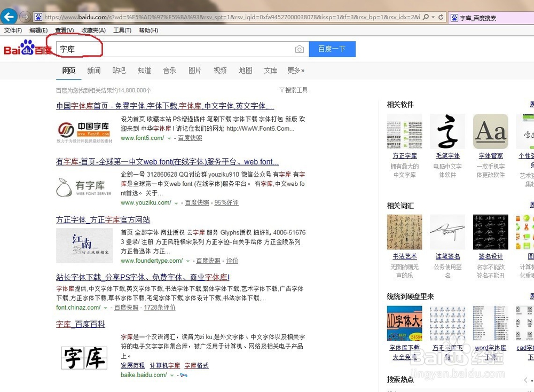
Task: Open the 编辑(E) menu
Action: tap(38, 30)
